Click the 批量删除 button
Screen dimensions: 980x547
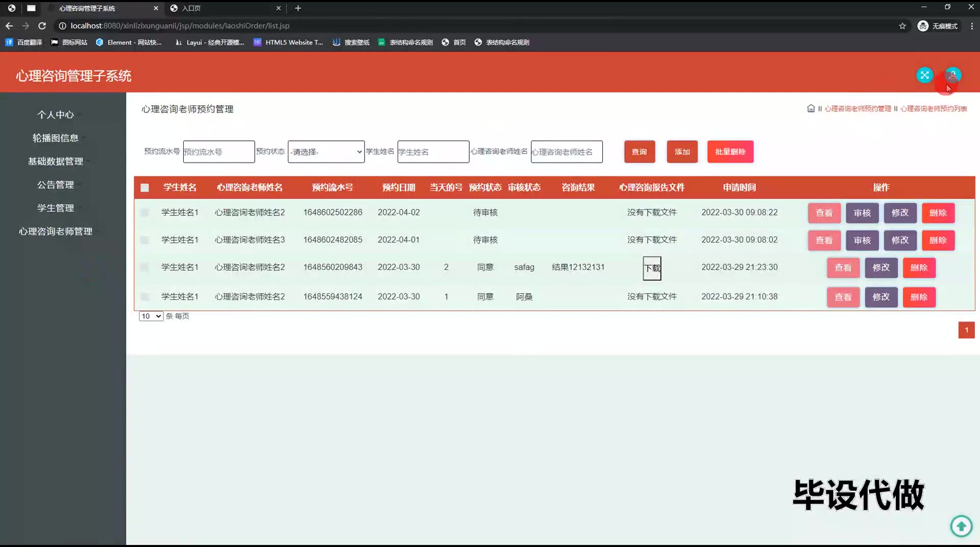730,152
